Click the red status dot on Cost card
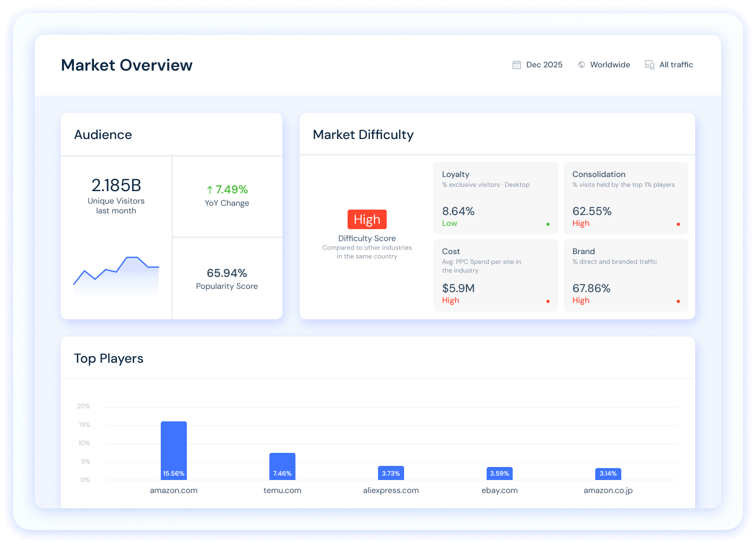Viewport: 756px width, 543px height. (548, 300)
